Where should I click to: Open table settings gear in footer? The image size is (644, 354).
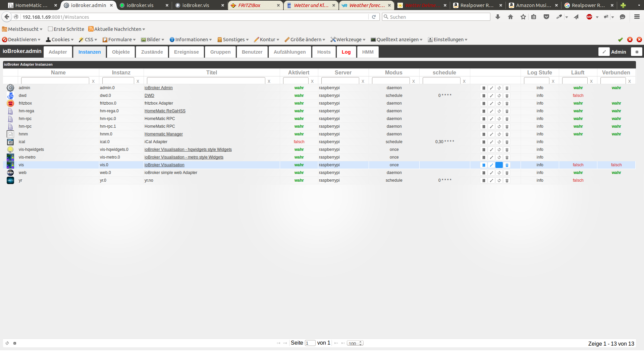(15, 343)
